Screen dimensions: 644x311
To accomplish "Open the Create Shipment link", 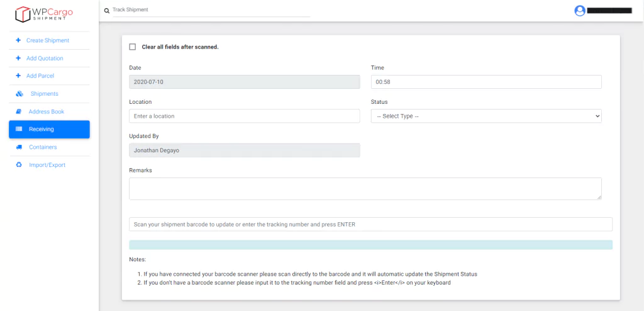I will click(48, 40).
